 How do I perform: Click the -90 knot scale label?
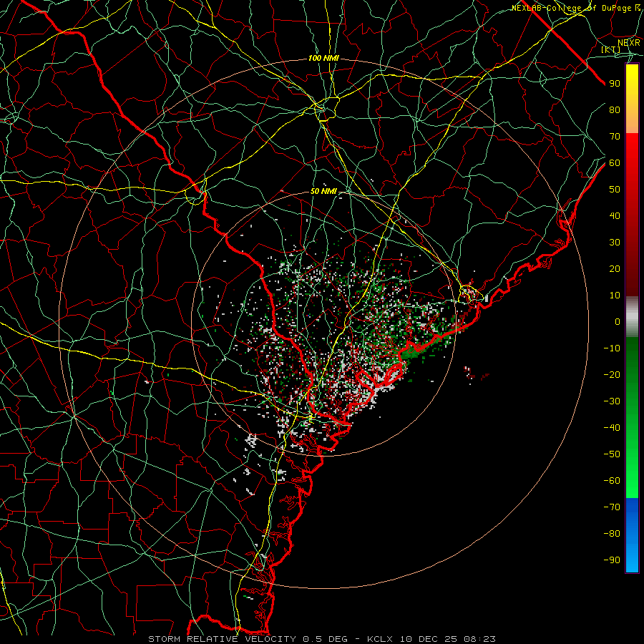pos(612,560)
